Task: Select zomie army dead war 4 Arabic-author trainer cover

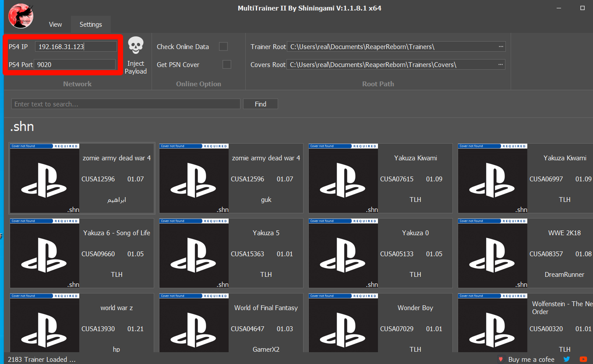Action: coord(45,178)
